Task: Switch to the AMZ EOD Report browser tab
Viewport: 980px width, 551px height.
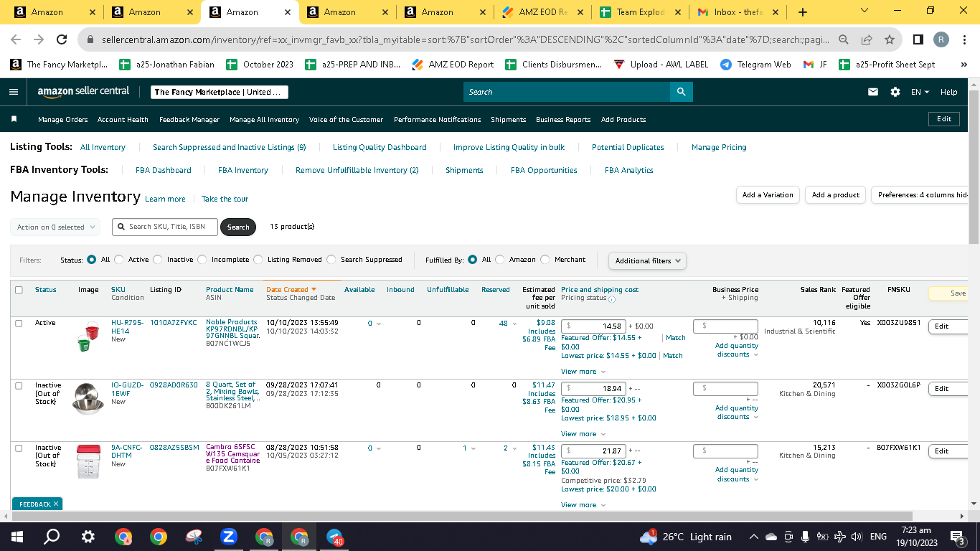Action: tap(542, 12)
